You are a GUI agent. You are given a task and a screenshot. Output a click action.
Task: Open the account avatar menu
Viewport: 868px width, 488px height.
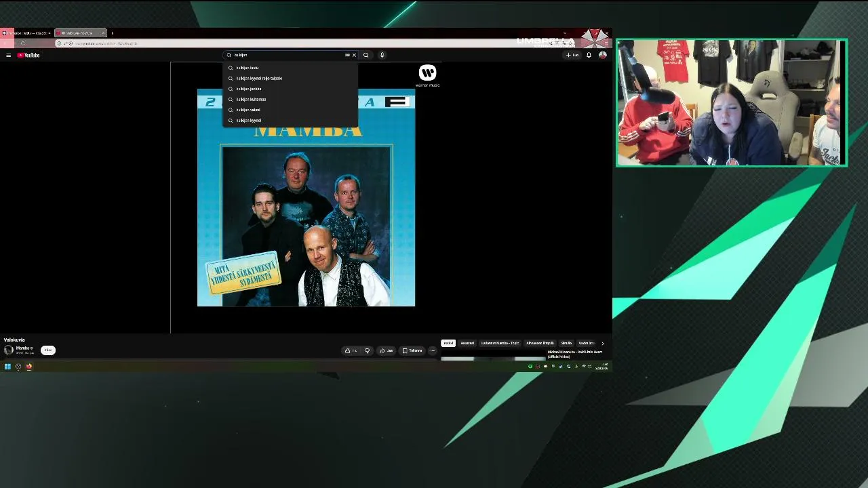pyautogui.click(x=602, y=55)
